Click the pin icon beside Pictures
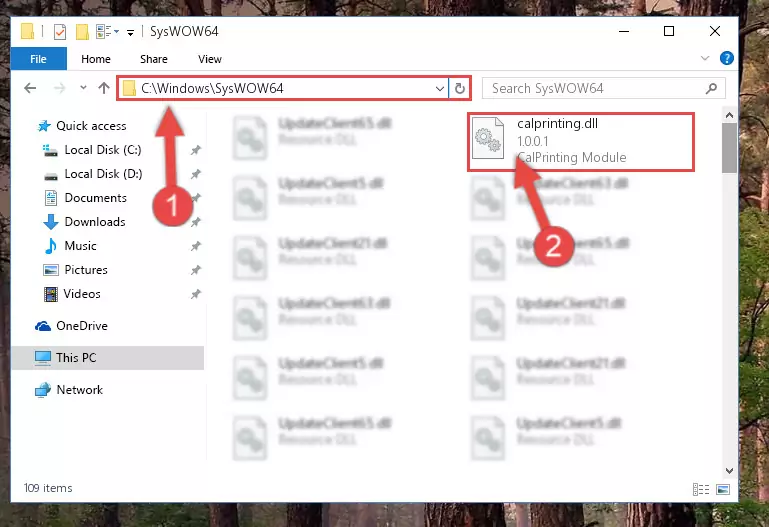 click(196, 270)
